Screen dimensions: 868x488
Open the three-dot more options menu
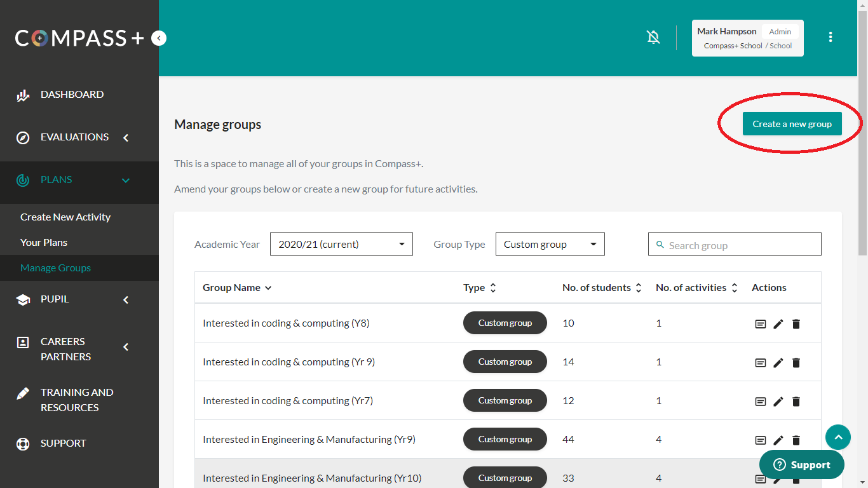[x=830, y=37]
